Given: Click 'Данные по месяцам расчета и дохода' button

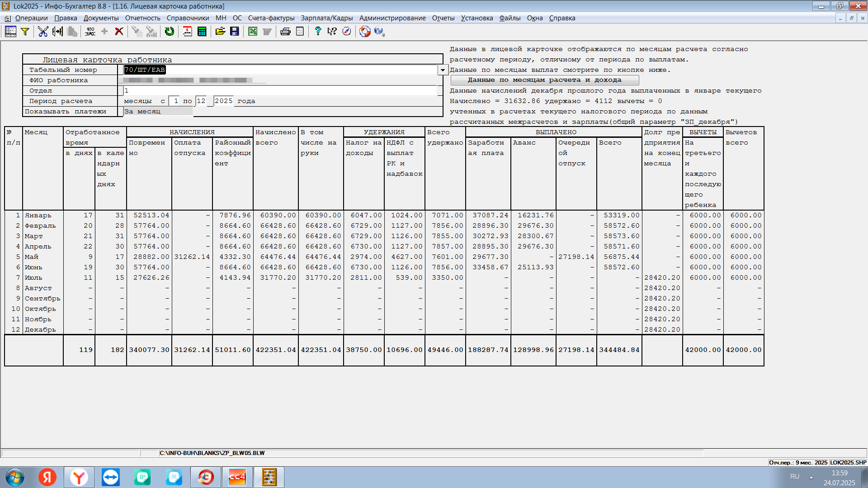Looking at the screenshot, I should [545, 80].
